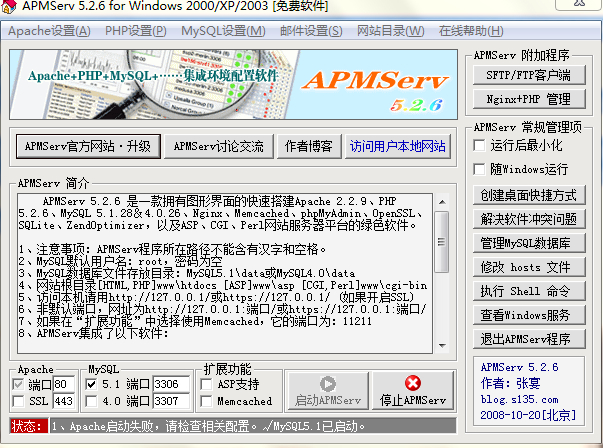Click the APMServ banner image

233,84
